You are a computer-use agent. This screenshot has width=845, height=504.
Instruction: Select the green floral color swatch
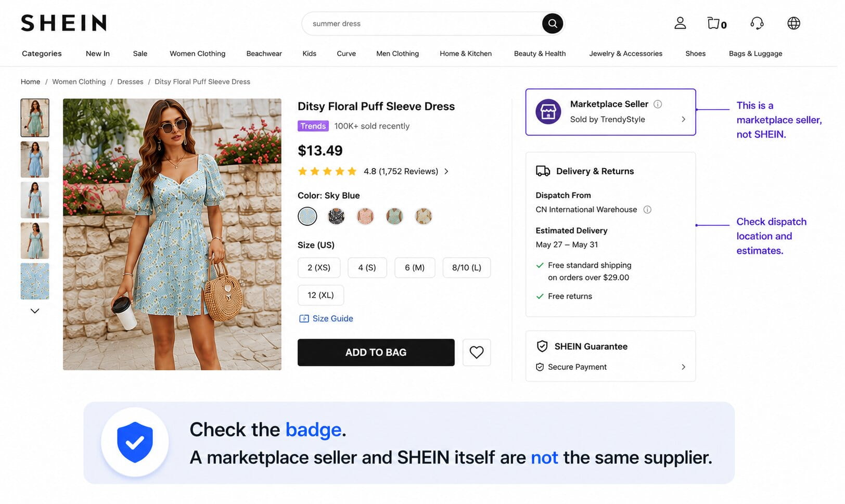click(395, 216)
